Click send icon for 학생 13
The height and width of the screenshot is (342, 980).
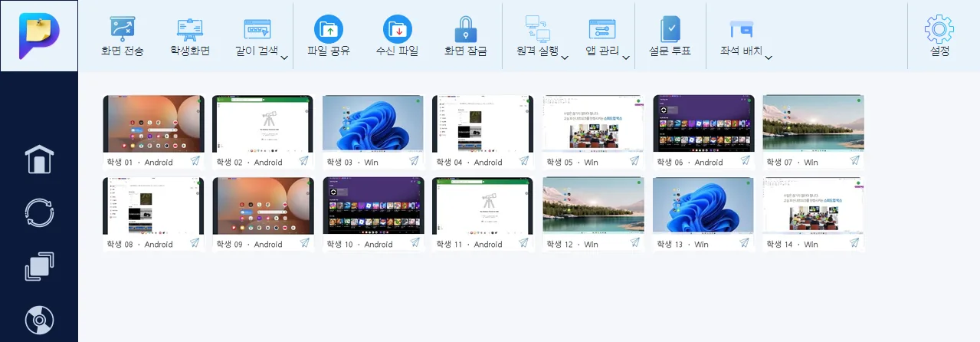745,243
